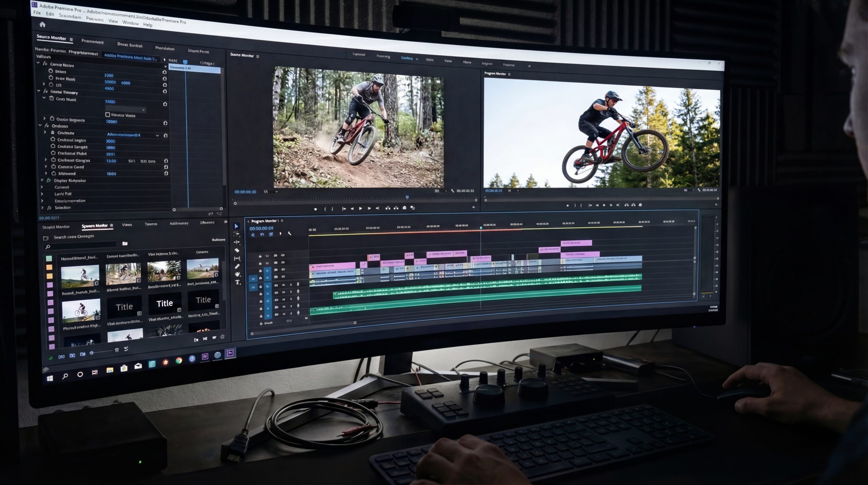This screenshot has height=485, width=868.
Task: Collapse the Cenue Notes effect group
Action: (38, 63)
